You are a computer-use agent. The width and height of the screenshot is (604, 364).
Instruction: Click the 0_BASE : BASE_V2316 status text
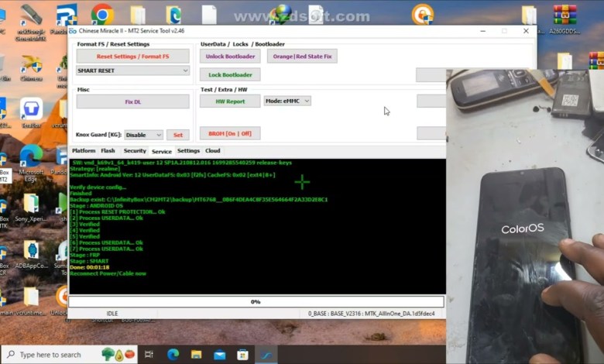coord(372,314)
